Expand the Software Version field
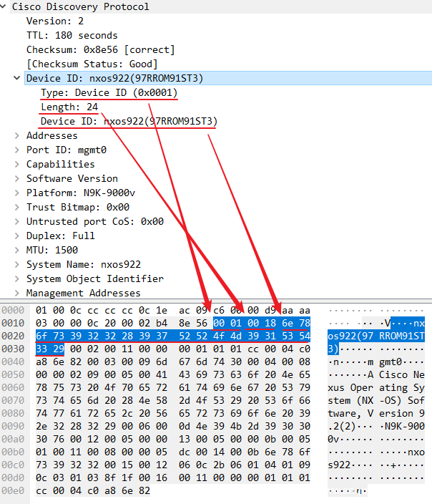Viewport: 432px width, 504px height. click(x=17, y=178)
